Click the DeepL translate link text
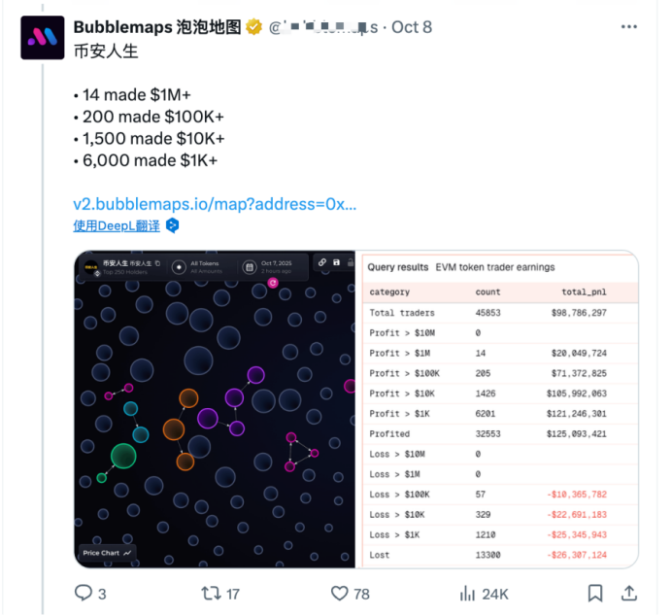Image resolution: width=672 pixels, height=616 pixels. (117, 225)
